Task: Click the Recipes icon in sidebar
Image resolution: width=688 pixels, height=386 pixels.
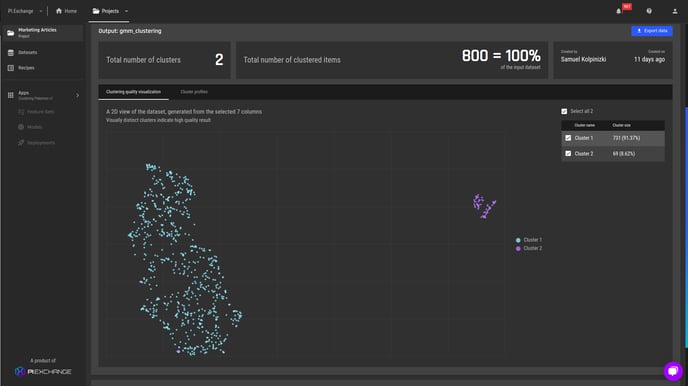Action: (11, 68)
